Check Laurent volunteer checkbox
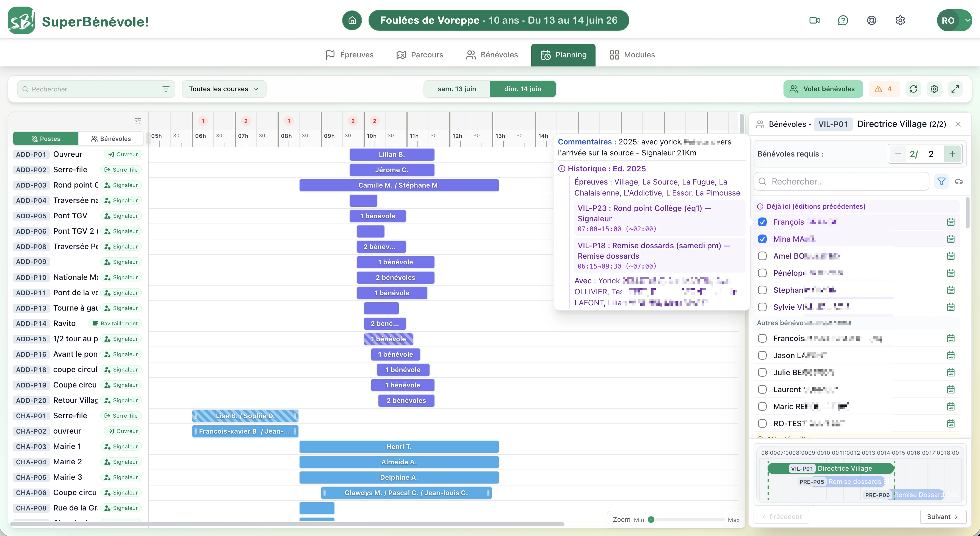The image size is (980, 536). click(762, 389)
